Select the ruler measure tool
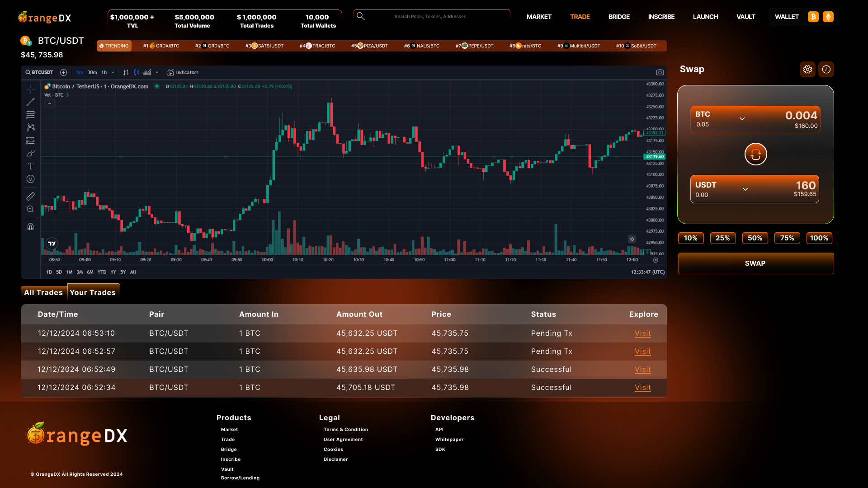Image resolution: width=868 pixels, height=488 pixels. point(30,197)
